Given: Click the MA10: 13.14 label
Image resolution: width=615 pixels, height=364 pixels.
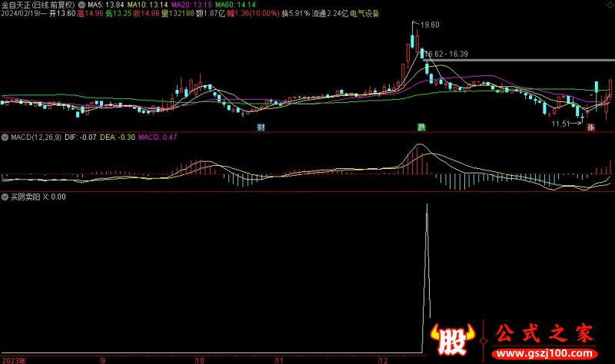Looking at the screenshot, I should pos(148,5).
